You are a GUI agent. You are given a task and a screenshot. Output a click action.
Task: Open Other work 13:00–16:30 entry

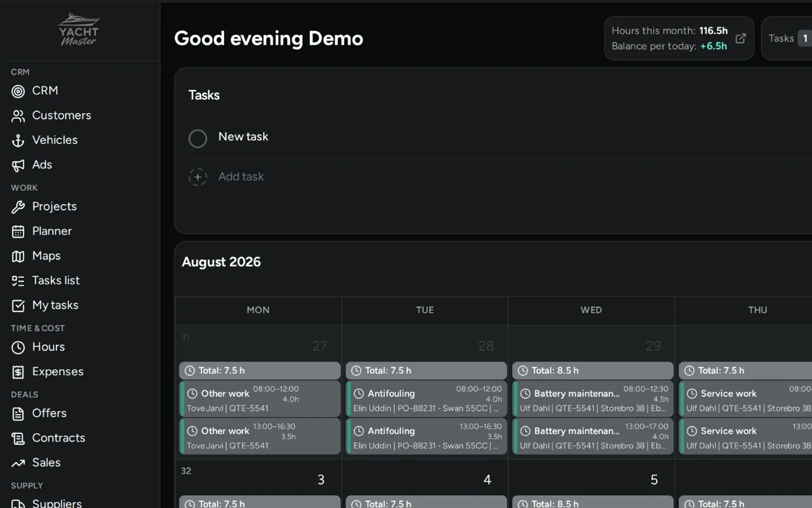click(260, 436)
